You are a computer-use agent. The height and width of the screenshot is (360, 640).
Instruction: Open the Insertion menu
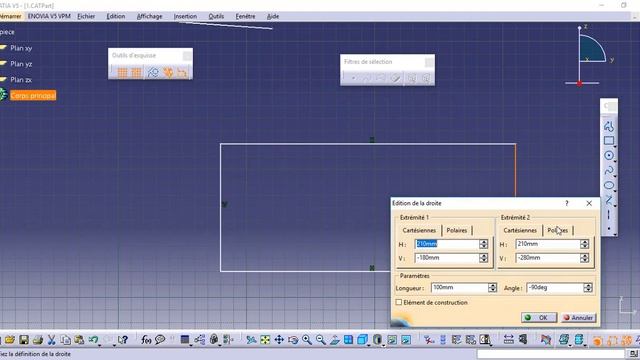coord(185,16)
